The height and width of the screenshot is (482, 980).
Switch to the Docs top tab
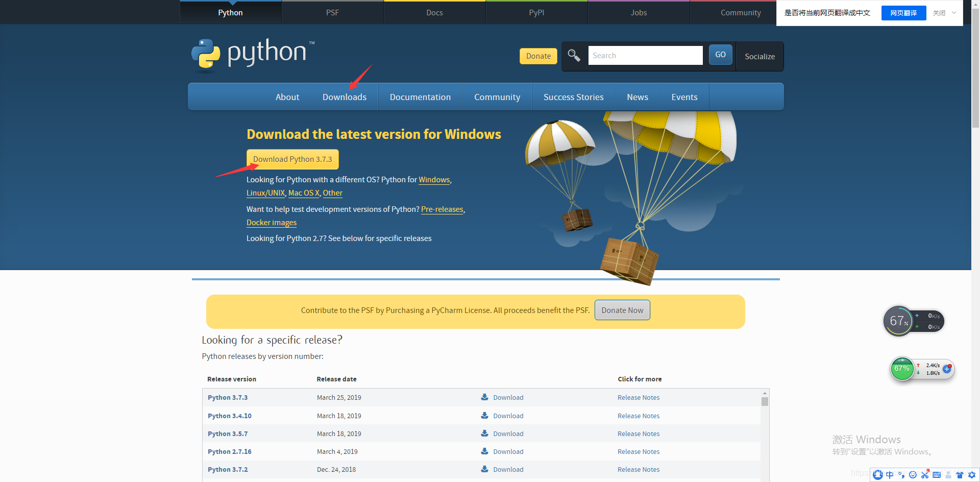coord(434,12)
